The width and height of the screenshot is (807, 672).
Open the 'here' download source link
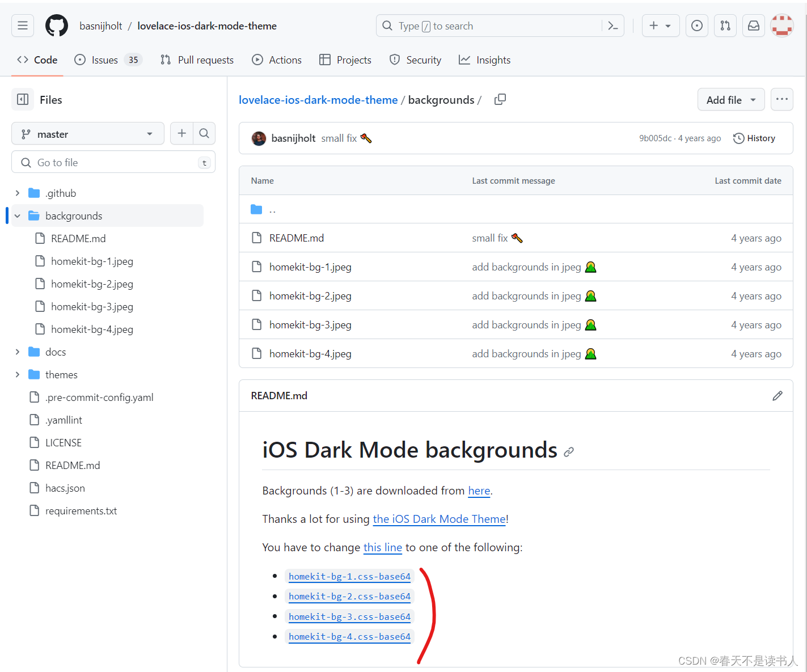tap(479, 491)
